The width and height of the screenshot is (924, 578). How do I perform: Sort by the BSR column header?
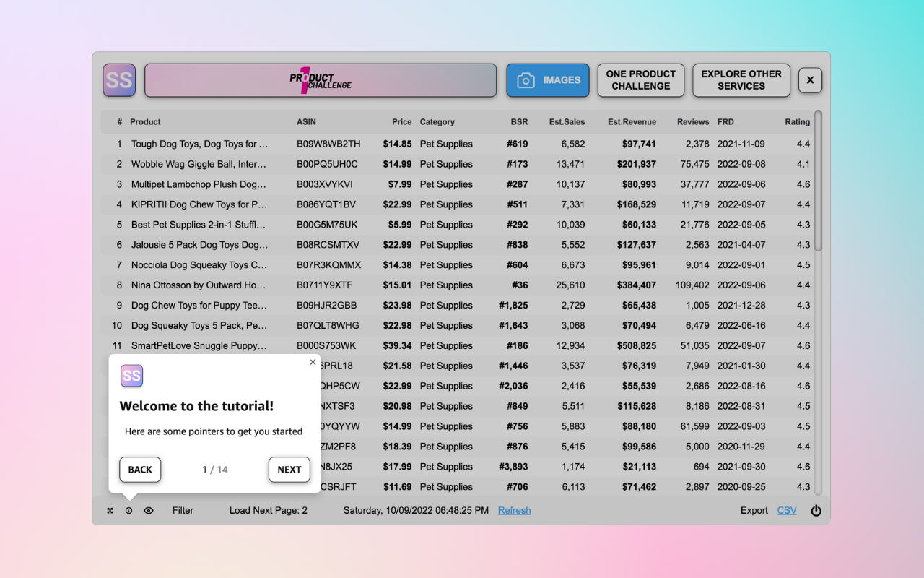[519, 122]
